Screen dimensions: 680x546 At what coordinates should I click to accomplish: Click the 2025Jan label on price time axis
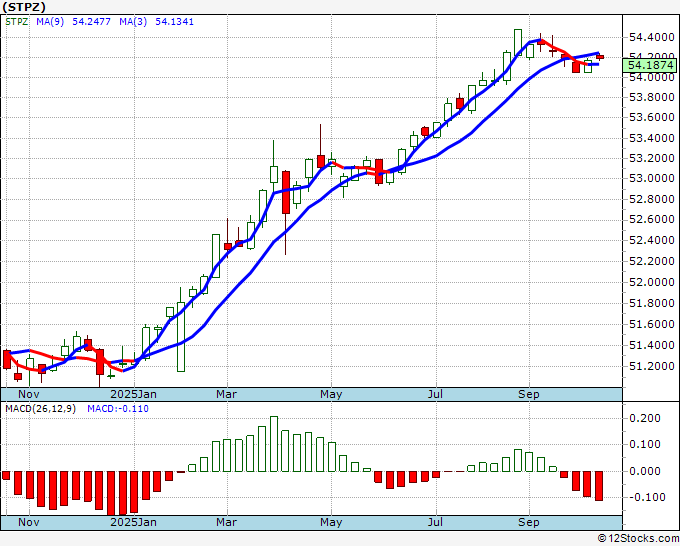coord(134,394)
